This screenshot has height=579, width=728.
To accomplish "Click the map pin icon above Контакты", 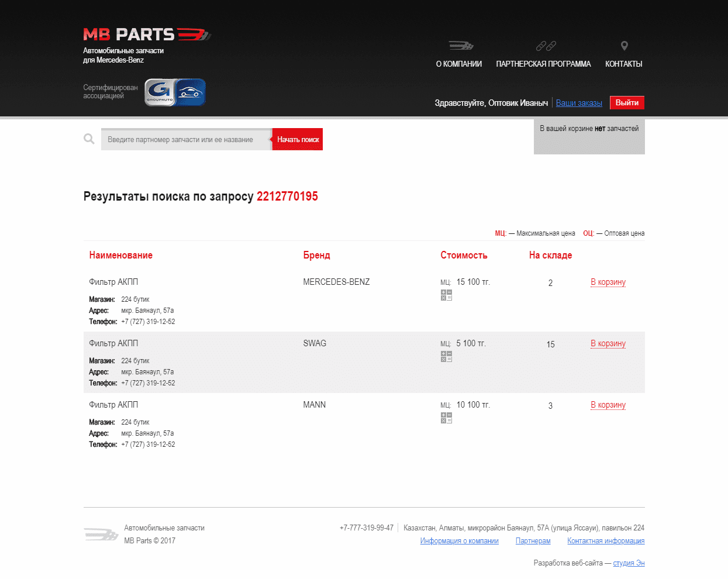I will click(x=625, y=46).
